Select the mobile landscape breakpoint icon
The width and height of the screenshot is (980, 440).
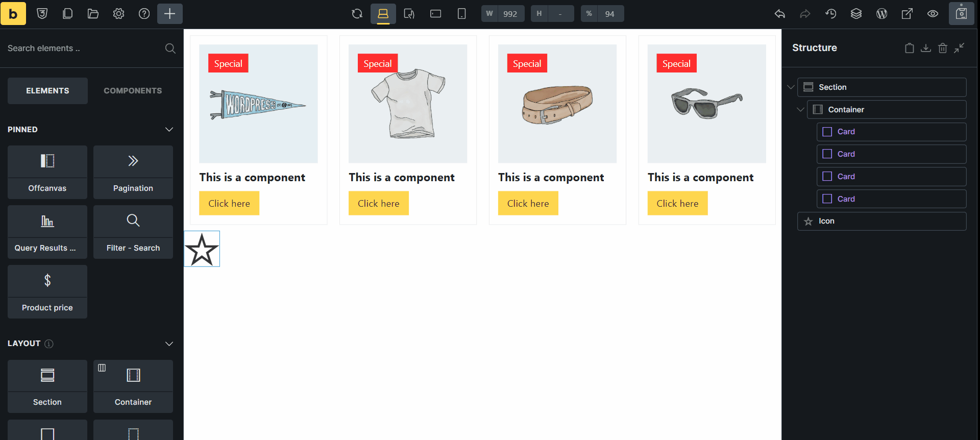(435, 14)
